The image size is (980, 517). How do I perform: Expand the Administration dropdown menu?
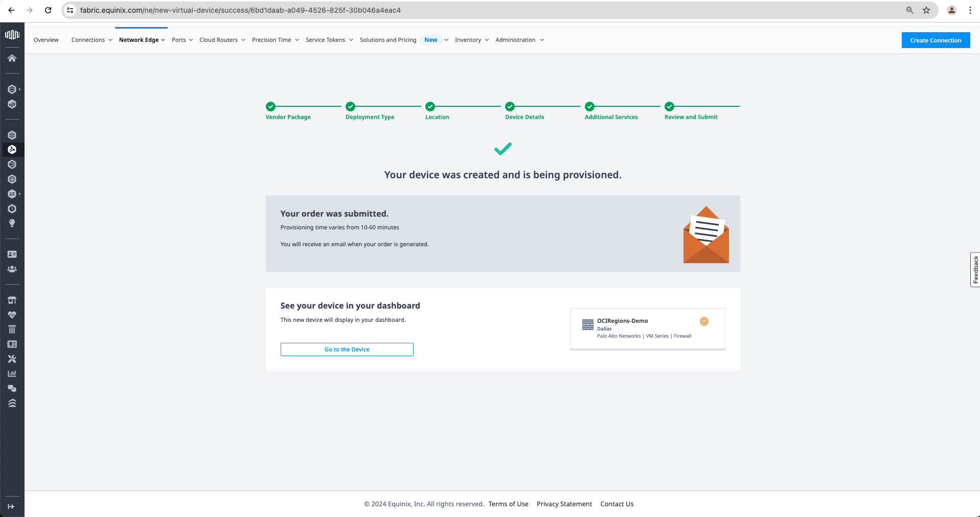pyautogui.click(x=519, y=40)
